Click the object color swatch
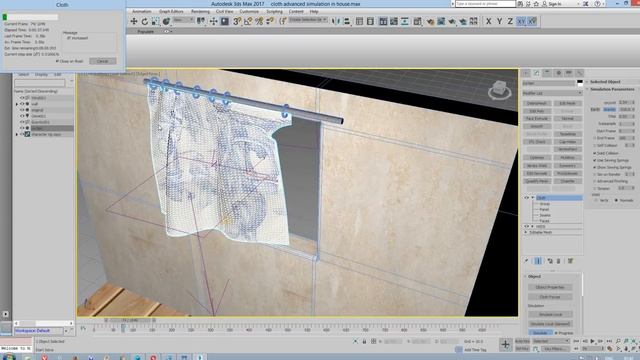Screen dimensions: 640x360 point(580,83)
